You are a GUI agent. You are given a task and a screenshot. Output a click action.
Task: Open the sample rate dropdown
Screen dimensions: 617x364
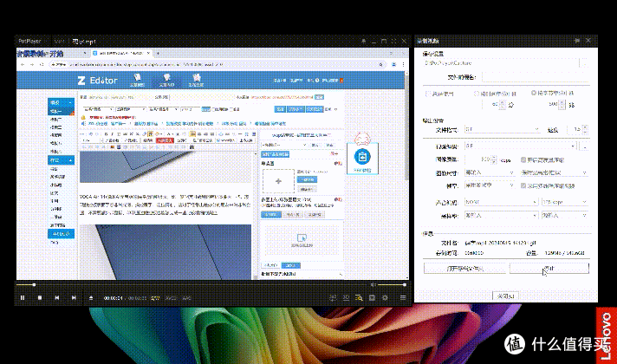(501, 215)
